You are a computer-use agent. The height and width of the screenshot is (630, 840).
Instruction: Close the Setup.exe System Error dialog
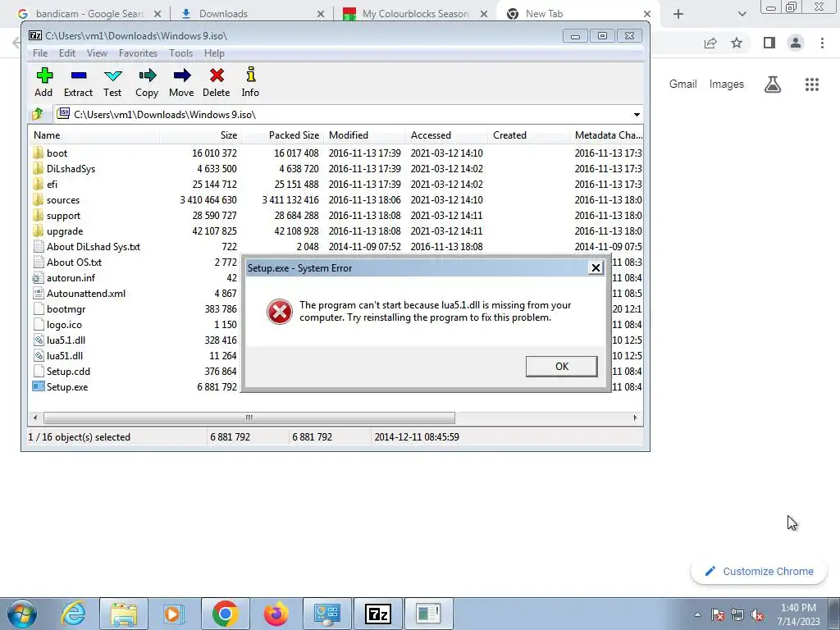point(596,268)
